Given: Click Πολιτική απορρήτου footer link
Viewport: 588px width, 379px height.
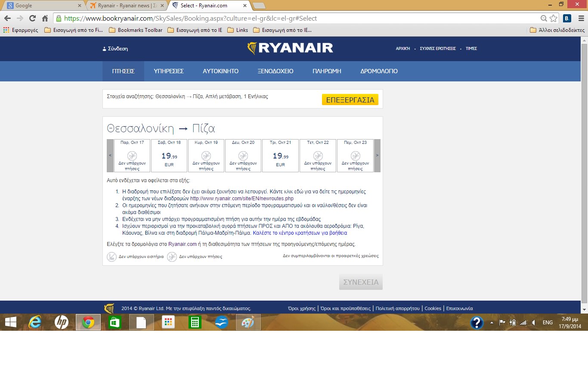Looking at the screenshot, I should click(397, 308).
